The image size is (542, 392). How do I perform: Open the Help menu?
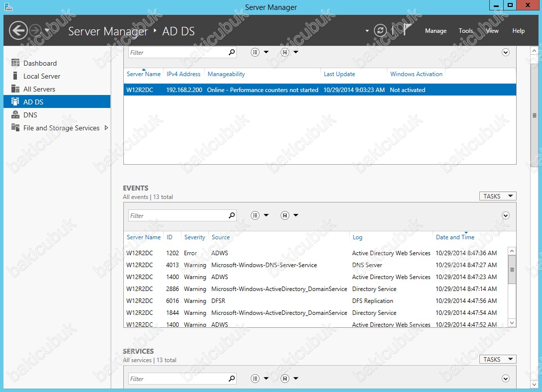click(518, 31)
